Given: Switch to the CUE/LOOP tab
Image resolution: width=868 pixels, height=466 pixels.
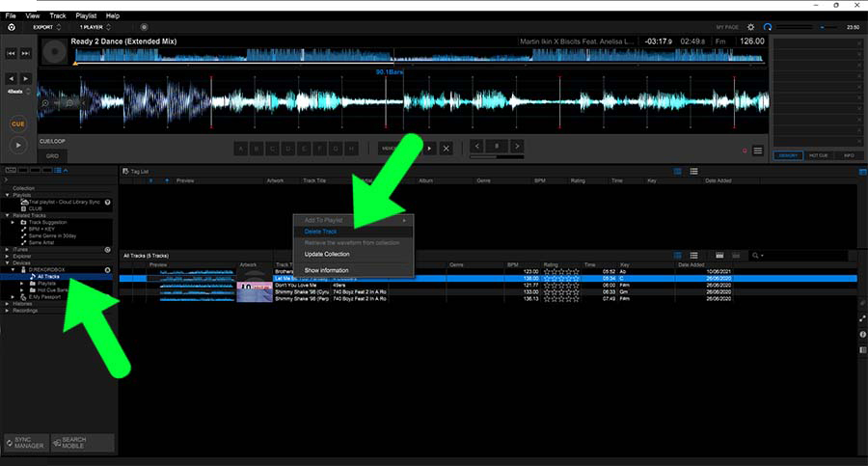Looking at the screenshot, I should pos(52,141).
